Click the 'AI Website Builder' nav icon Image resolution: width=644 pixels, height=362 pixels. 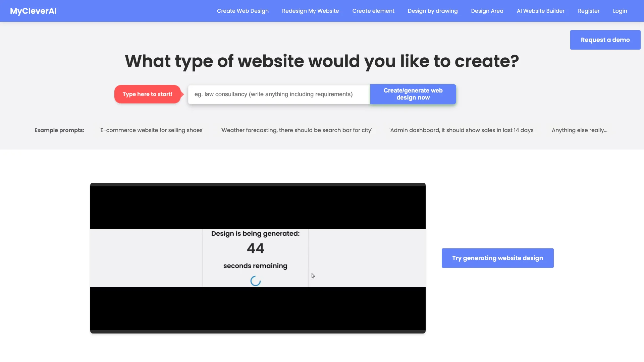(x=540, y=11)
